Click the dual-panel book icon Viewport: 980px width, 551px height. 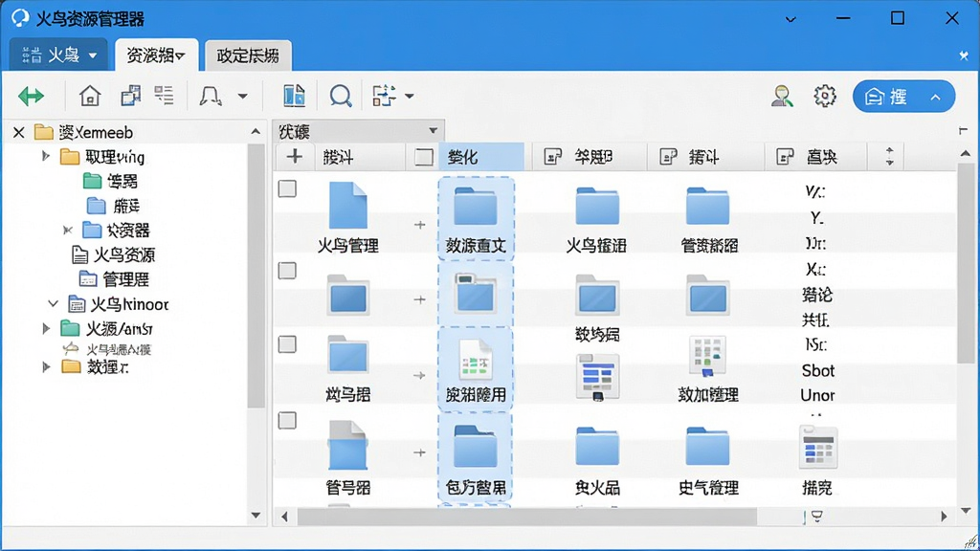[294, 96]
